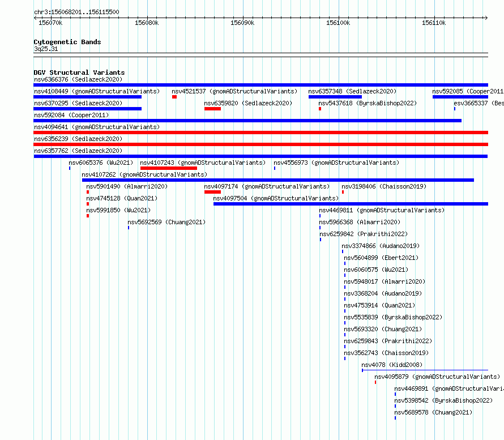Viewport: 504px width, 440px height.
Task: Click nsv5398542 (ByrskaBishop2022) label
Action: pos(443,400)
